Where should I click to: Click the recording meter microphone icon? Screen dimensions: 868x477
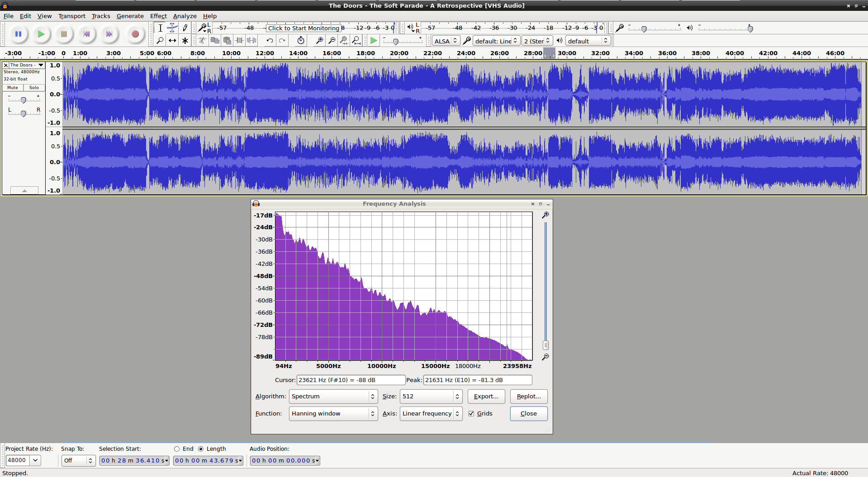203,28
